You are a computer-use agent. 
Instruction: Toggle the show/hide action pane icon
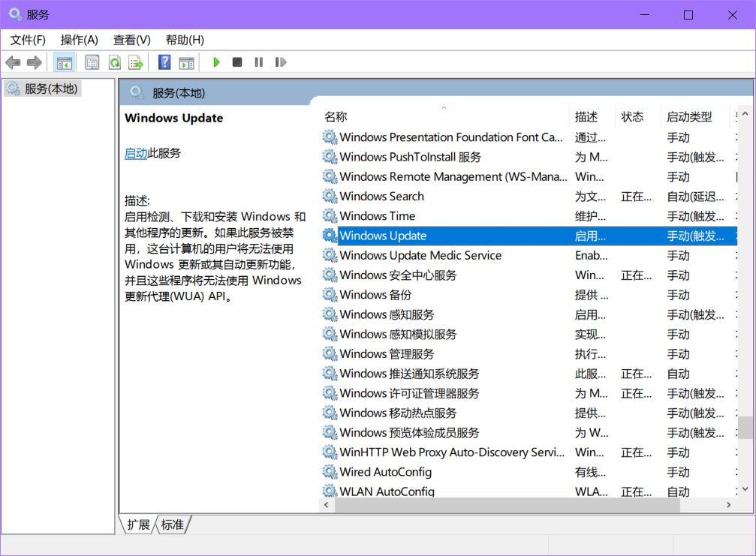pos(187,62)
